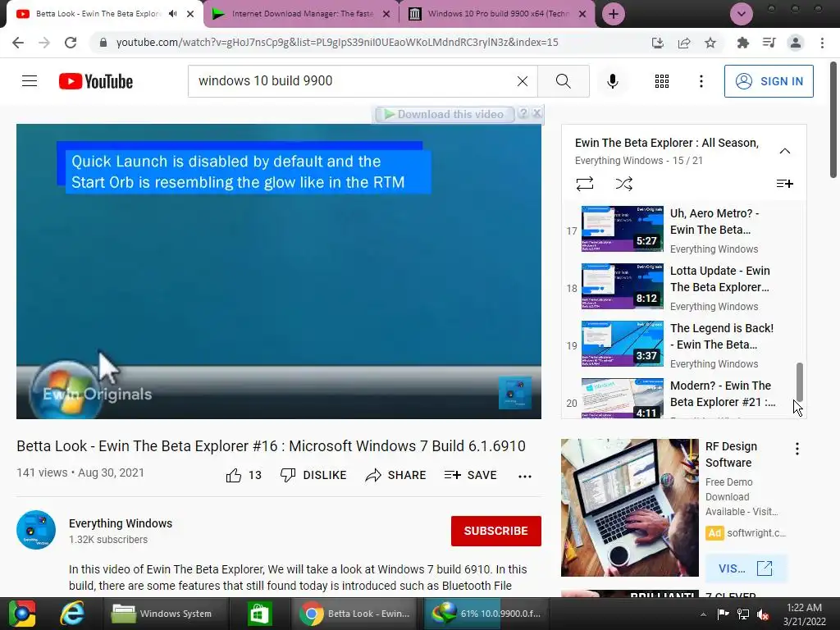The width and height of the screenshot is (840, 630).
Task: Open a new browser tab
Action: 614,14
